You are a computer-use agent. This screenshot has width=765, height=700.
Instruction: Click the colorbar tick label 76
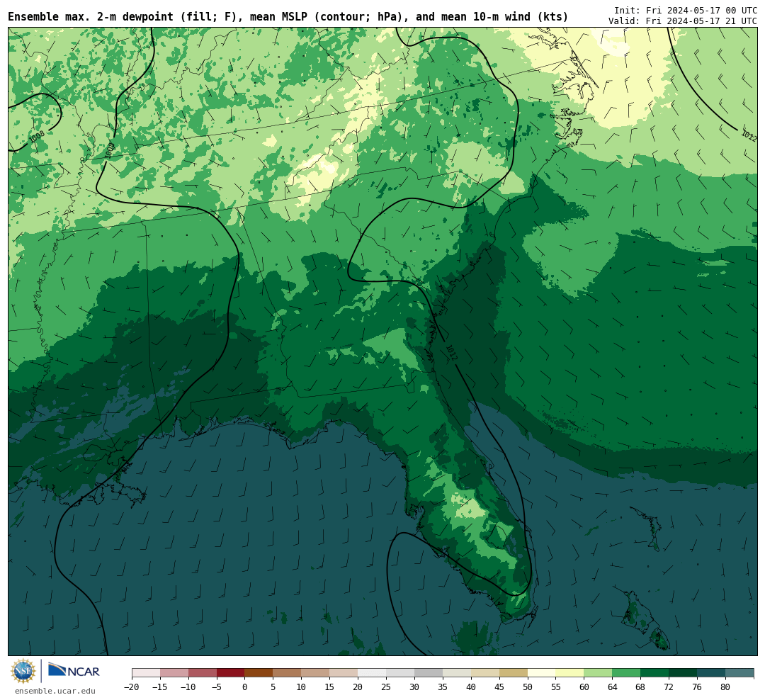coord(697,687)
